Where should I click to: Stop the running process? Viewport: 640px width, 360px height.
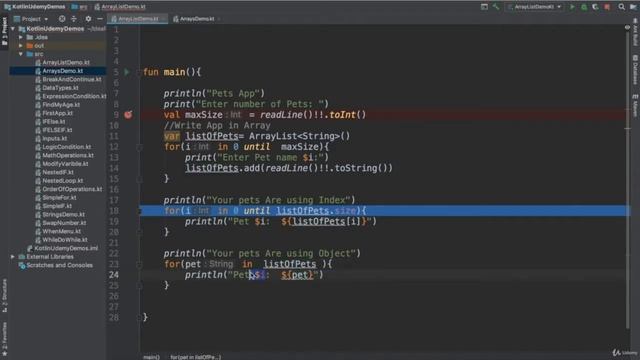click(x=607, y=7)
